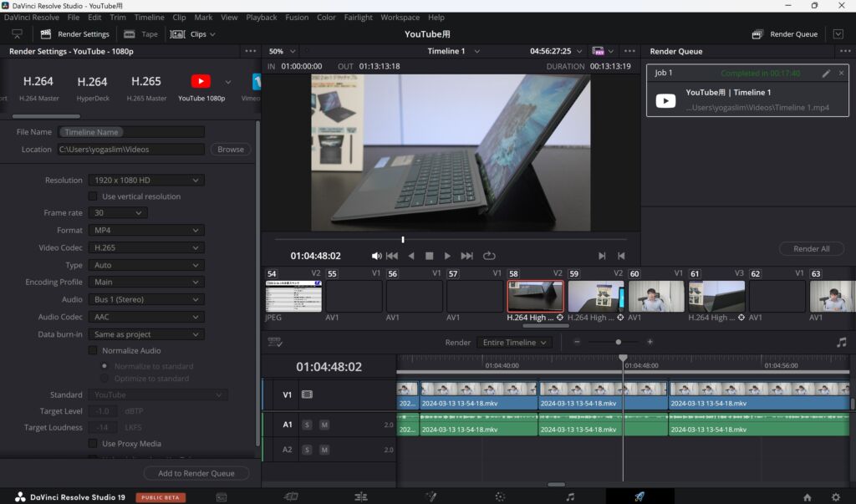The width and height of the screenshot is (856, 504).
Task: Jump to first frame button
Action: [x=392, y=256]
